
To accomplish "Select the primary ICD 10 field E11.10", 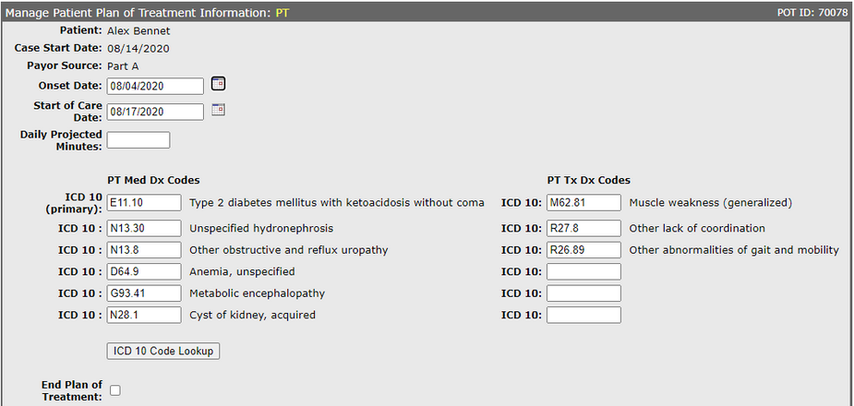I will [x=144, y=203].
